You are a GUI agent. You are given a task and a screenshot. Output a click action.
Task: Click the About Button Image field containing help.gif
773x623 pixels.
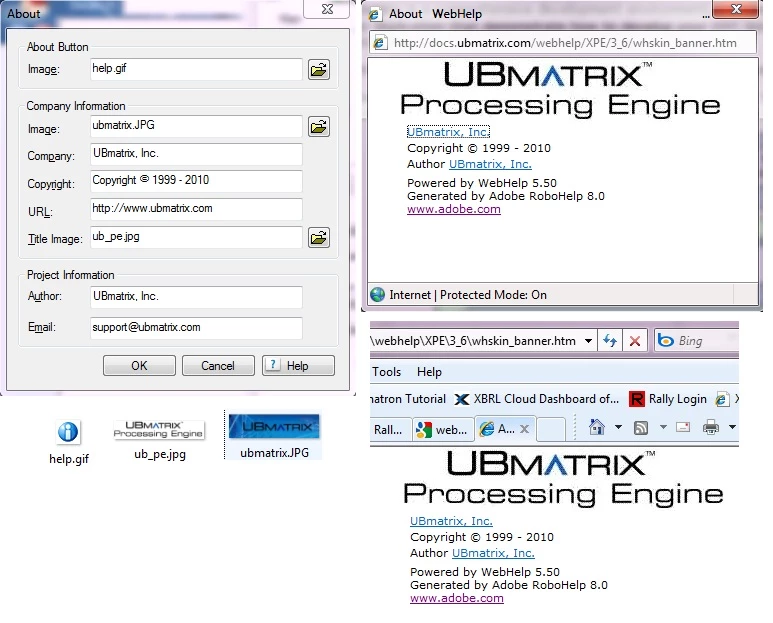196,69
